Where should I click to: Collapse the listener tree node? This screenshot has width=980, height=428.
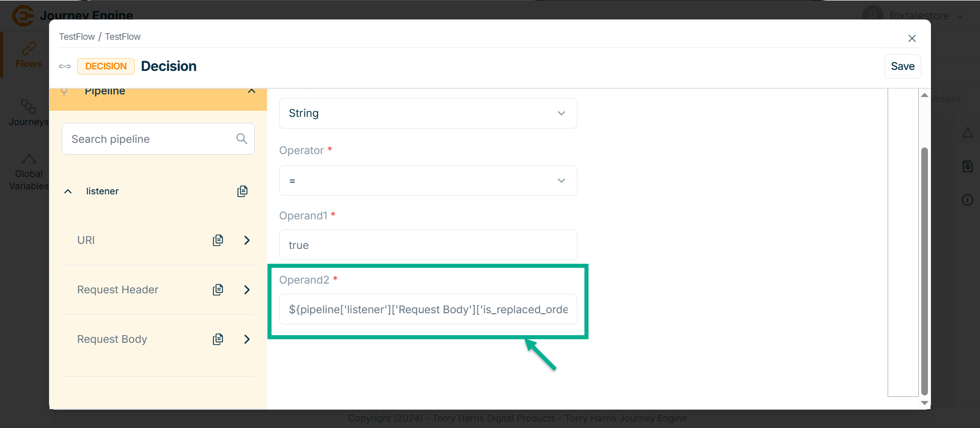pos(68,191)
